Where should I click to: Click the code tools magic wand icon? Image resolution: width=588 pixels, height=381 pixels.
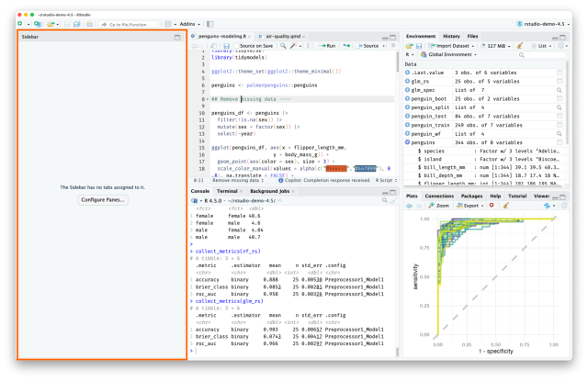coord(293,46)
